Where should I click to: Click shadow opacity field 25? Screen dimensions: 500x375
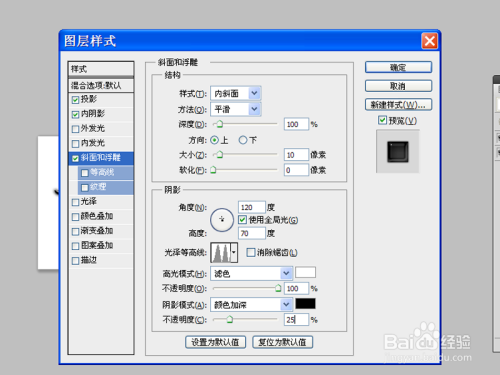pyautogui.click(x=296, y=320)
